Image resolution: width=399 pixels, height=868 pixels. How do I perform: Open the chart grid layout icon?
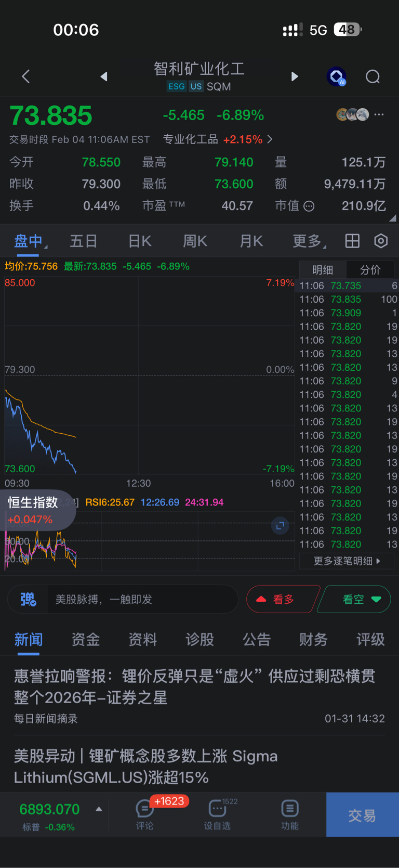click(x=352, y=241)
